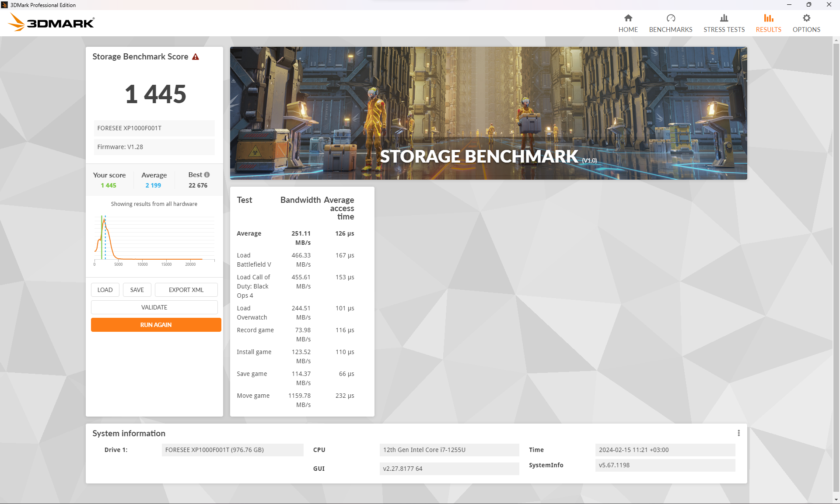Click the VALIDATE button
The image size is (840, 504).
(154, 307)
